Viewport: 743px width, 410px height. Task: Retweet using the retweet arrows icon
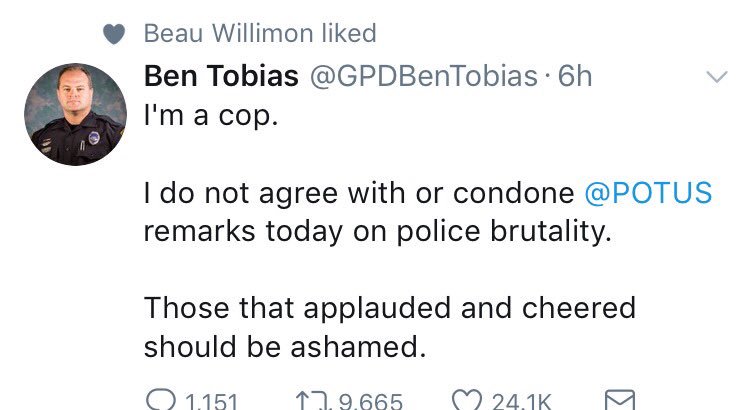(x=312, y=401)
